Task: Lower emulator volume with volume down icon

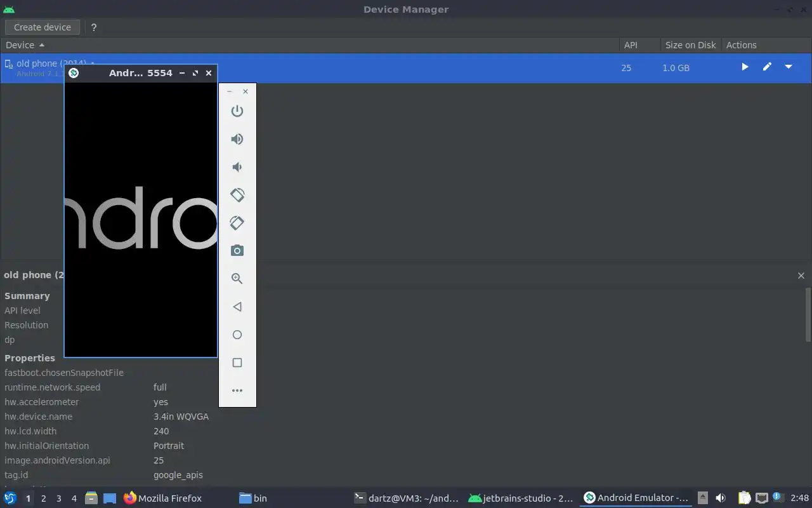Action: point(237,167)
